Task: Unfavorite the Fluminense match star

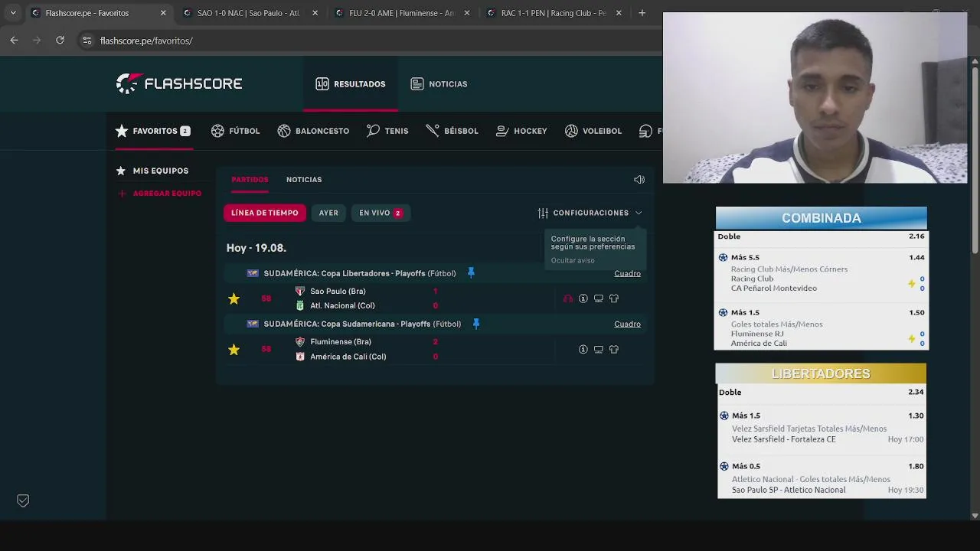Action: click(234, 350)
